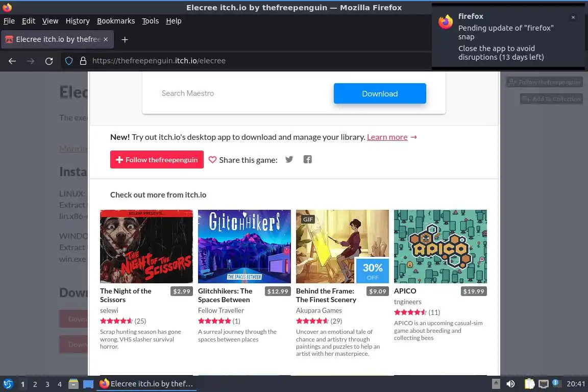Share this game on Twitter
This screenshot has height=392, width=588.
[289, 159]
